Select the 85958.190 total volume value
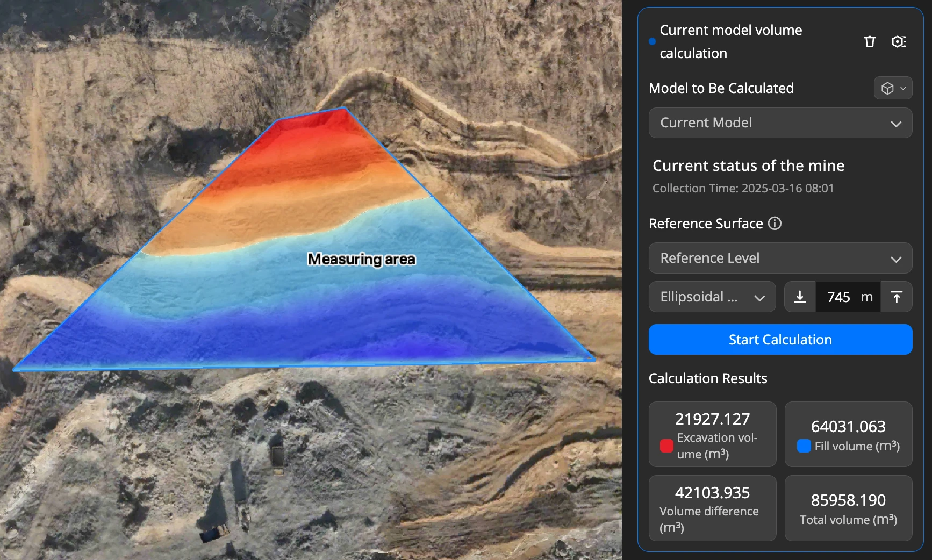This screenshot has height=560, width=932. pyautogui.click(x=848, y=500)
